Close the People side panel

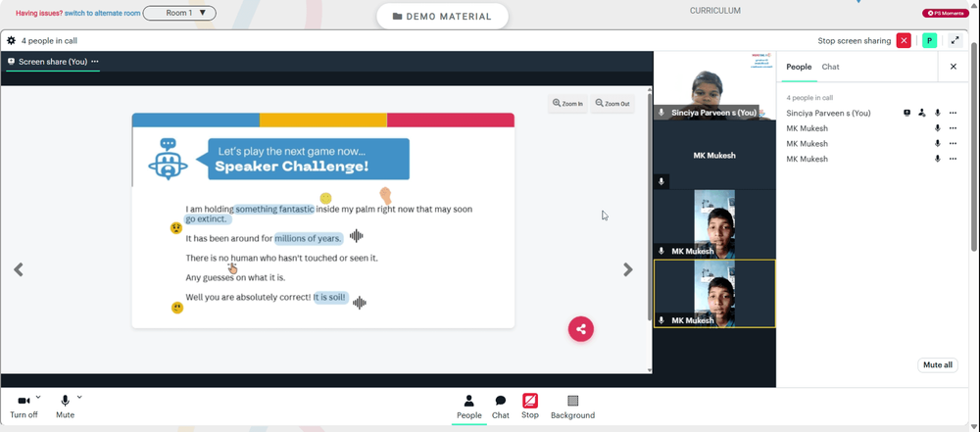point(954,67)
